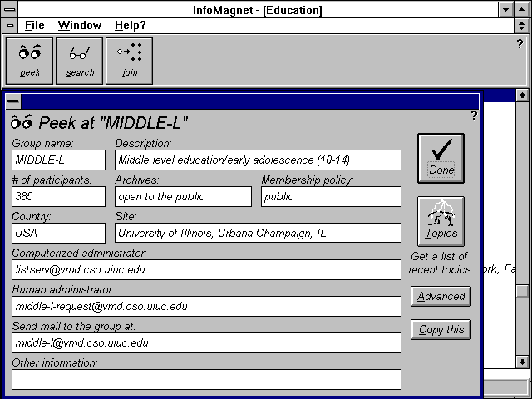Click the peek eyes toolbar icon
The height and width of the screenshot is (399, 532).
[x=30, y=60]
